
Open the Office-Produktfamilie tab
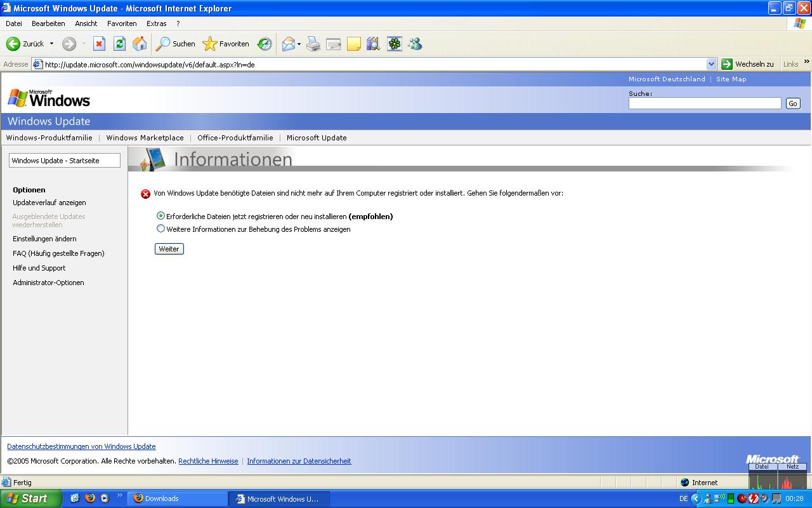point(235,138)
